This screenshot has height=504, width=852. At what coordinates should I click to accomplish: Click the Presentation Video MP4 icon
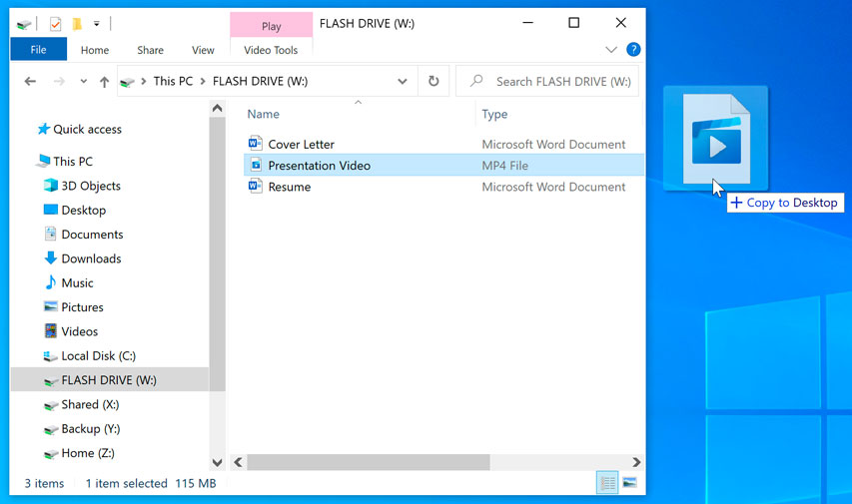point(256,165)
